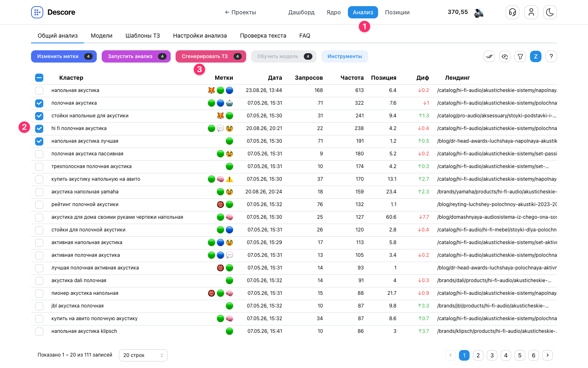The image size is (588, 368).
Task: Click the warning label in the 'купить акустику напольную на авито' row
Action: tap(229, 179)
